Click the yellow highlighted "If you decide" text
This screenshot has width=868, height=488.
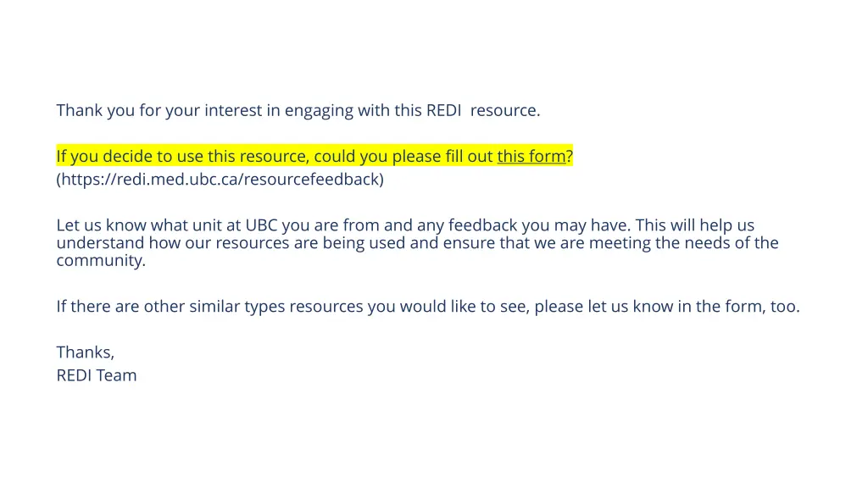coord(314,156)
